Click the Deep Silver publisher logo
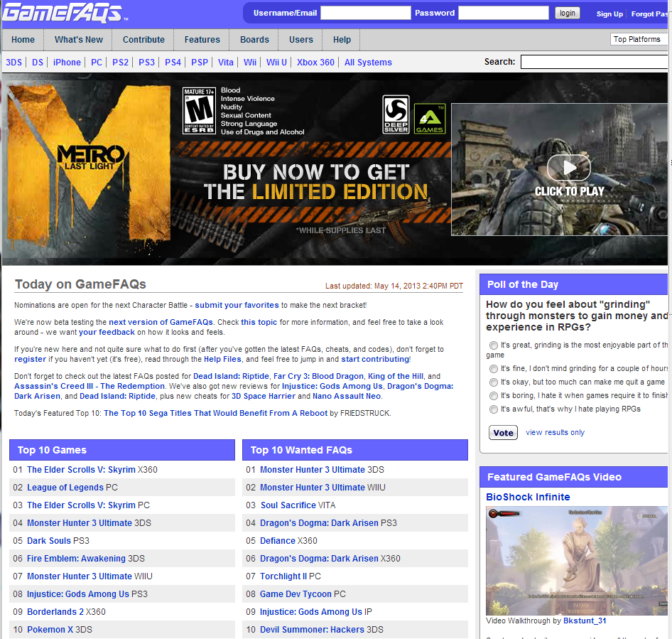 396,114
